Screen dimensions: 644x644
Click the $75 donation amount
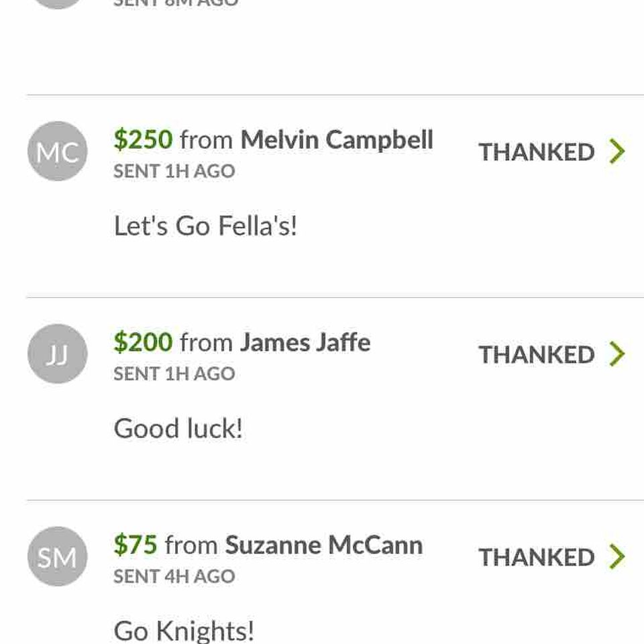pyautogui.click(x=135, y=545)
